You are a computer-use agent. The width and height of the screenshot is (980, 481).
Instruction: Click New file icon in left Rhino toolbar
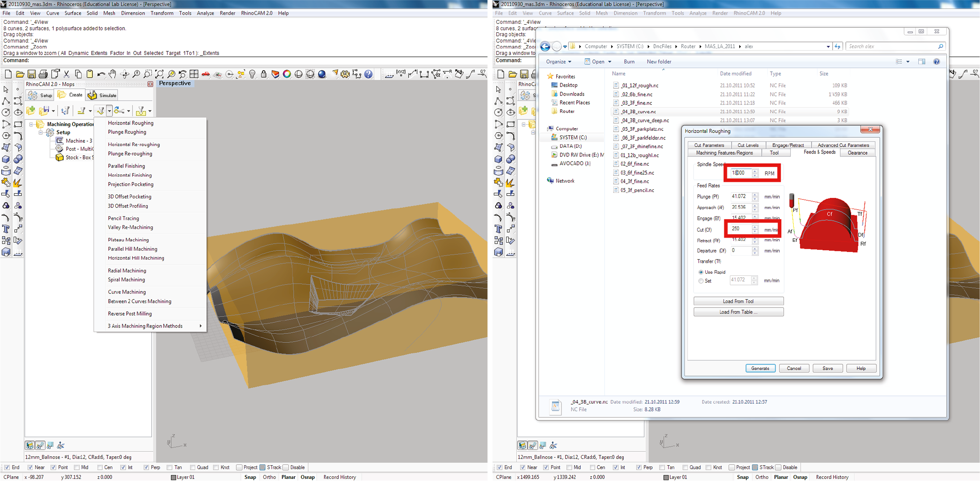click(x=8, y=74)
